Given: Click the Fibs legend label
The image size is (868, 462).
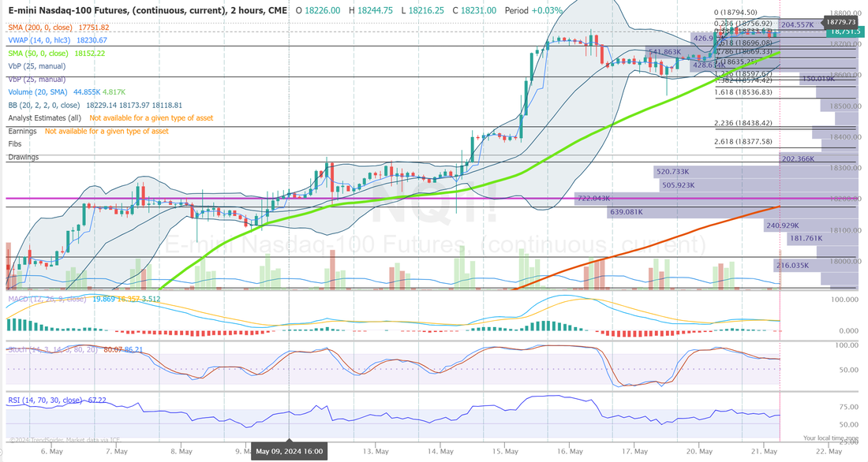Looking at the screenshot, I should tap(15, 143).
